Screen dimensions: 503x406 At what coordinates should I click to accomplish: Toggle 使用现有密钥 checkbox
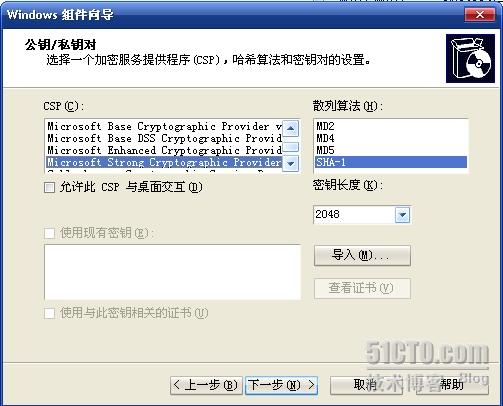pyautogui.click(x=50, y=233)
